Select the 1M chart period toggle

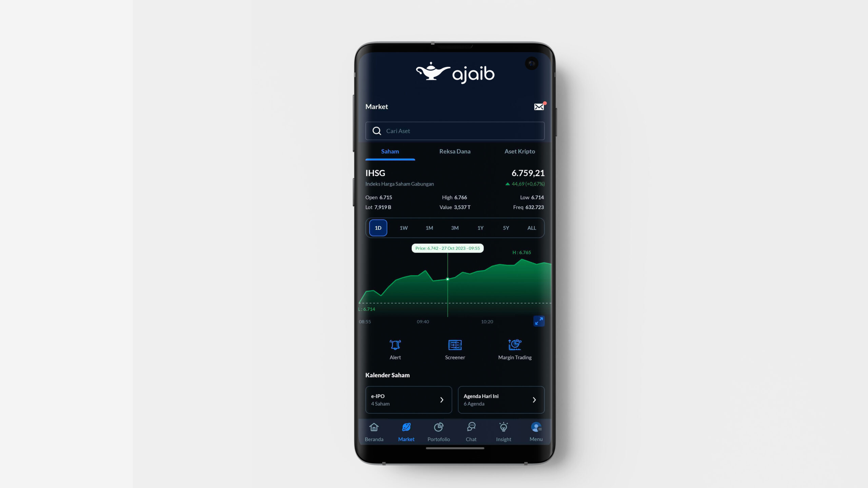coord(429,228)
